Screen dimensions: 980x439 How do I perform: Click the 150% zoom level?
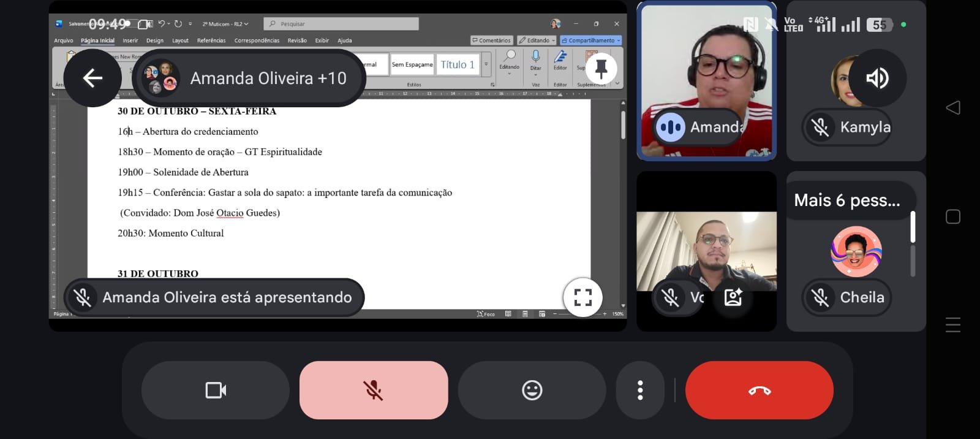pos(617,314)
